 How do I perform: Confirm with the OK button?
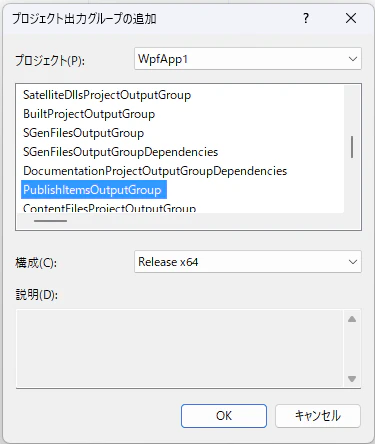pos(224,416)
